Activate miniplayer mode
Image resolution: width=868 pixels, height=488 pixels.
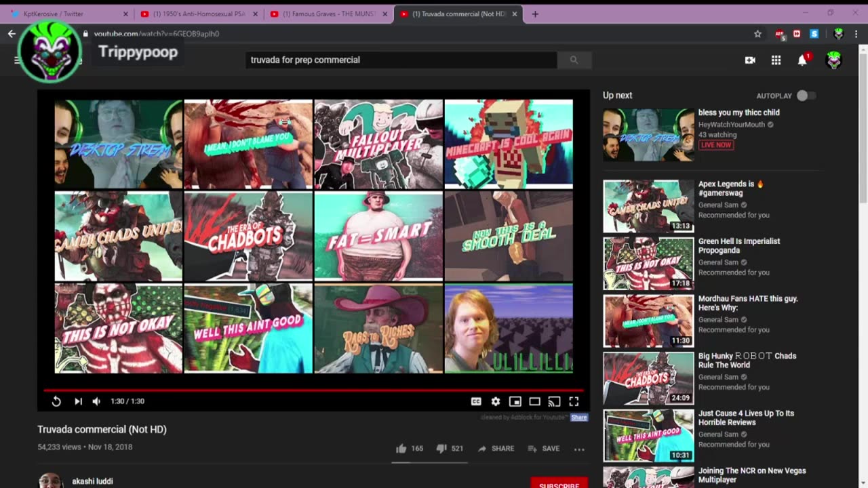[x=515, y=401]
